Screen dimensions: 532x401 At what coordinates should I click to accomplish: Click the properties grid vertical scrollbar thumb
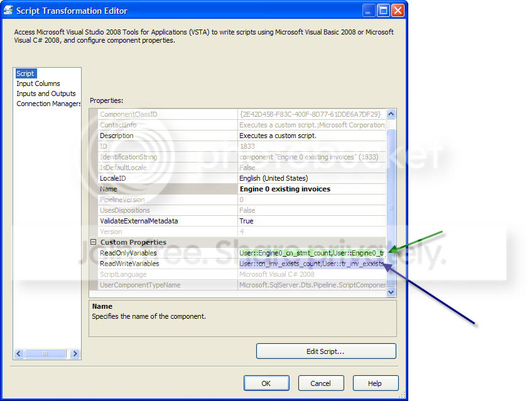click(391, 208)
